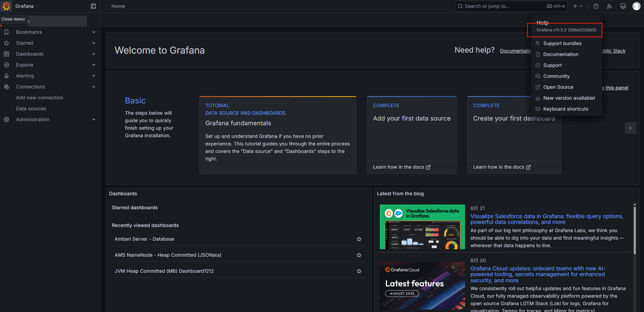Star the JVM Heap Committed (MB) Dashboard1212
The height and width of the screenshot is (312, 644).
tap(359, 271)
